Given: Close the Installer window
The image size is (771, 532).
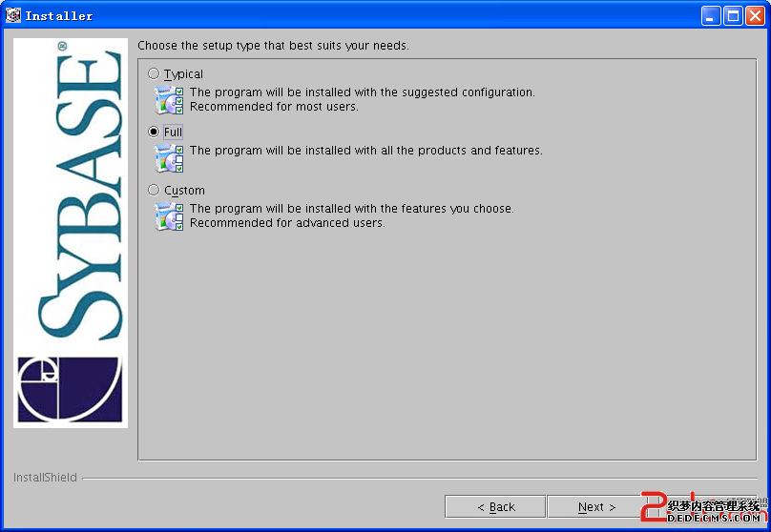Looking at the screenshot, I should (755, 15).
